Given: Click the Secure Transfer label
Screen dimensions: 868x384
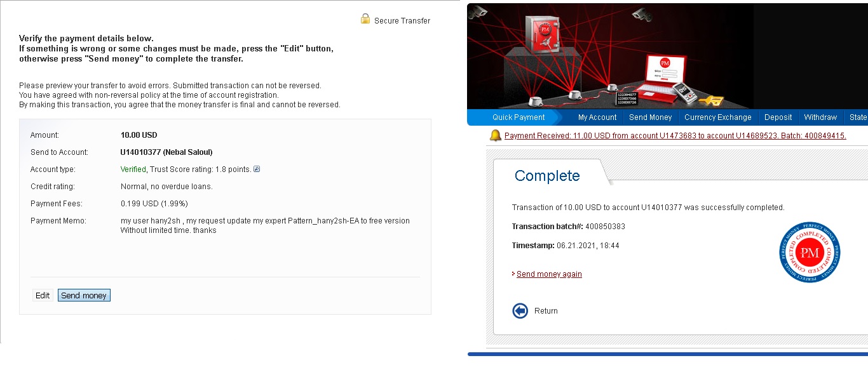Looking at the screenshot, I should click(402, 21).
